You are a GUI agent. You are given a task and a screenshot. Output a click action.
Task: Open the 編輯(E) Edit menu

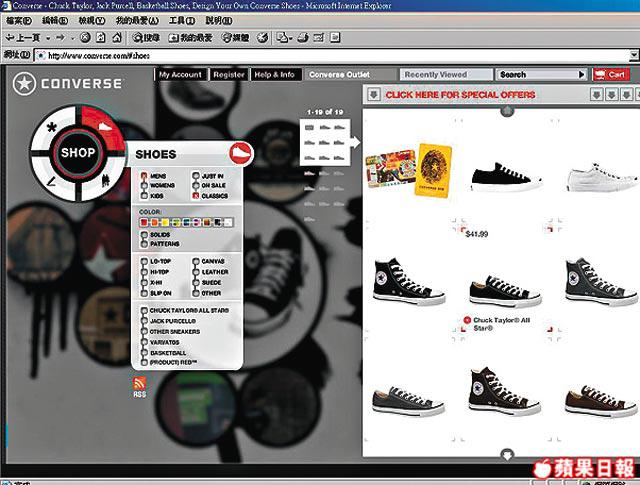(55, 20)
